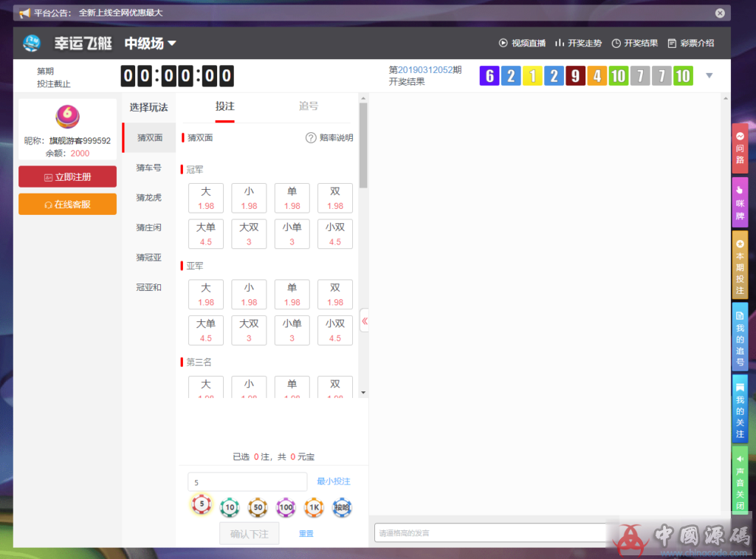Toggle 冠军 小双 bet option
The image size is (756, 559).
335,234
